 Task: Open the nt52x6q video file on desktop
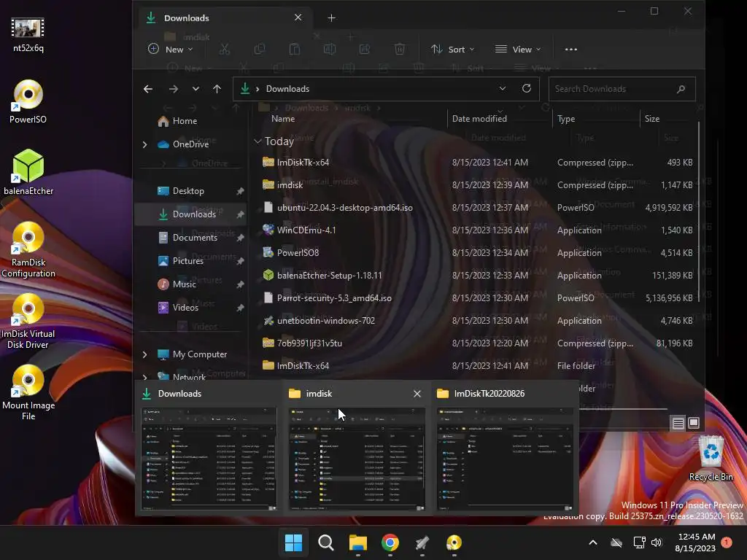[x=28, y=34]
